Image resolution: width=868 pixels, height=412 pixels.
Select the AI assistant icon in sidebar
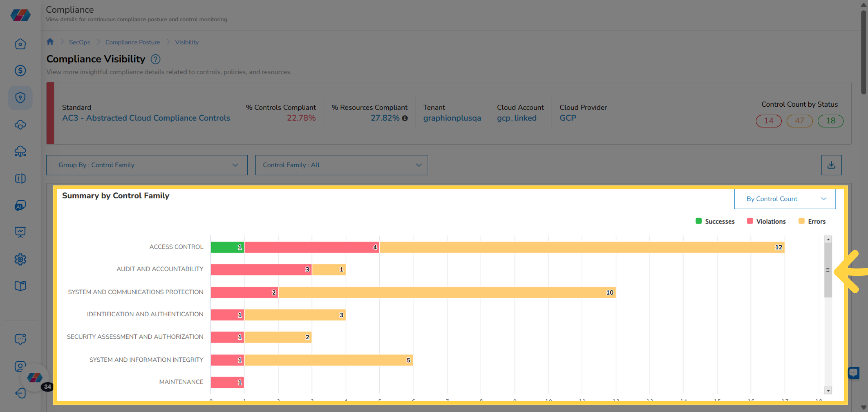point(21,205)
